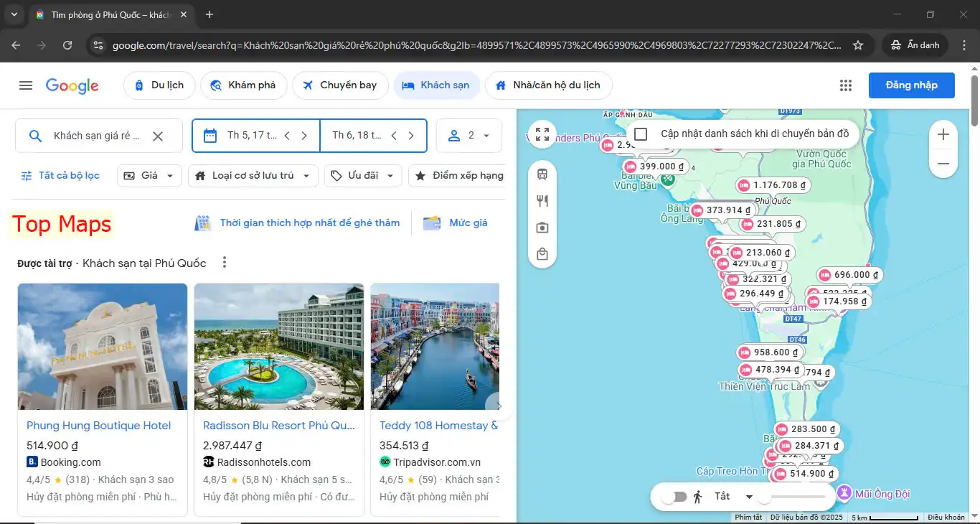980x524 pixels.
Task: Open Chrome's three-dot menu
Action: point(963,45)
